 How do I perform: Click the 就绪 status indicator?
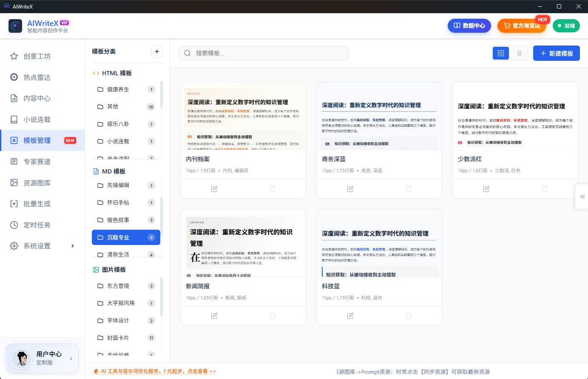tap(566, 26)
